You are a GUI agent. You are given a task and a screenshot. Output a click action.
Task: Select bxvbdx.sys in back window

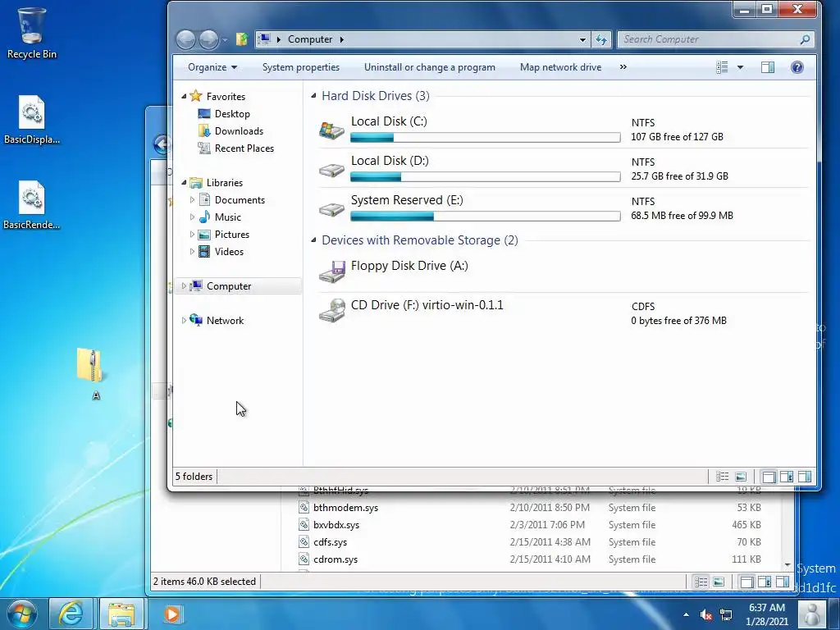(336, 524)
